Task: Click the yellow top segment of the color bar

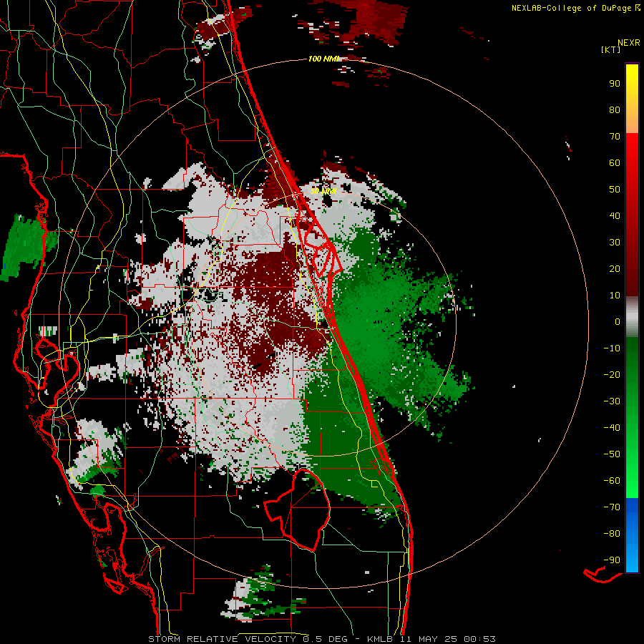Action: [x=632, y=99]
